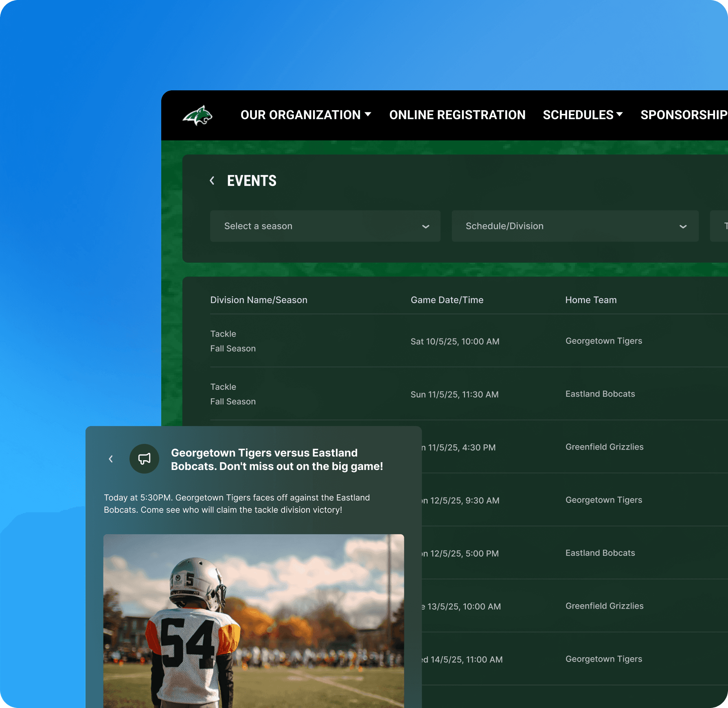Expand the Schedules menu
The width and height of the screenshot is (728, 708).
583,115
